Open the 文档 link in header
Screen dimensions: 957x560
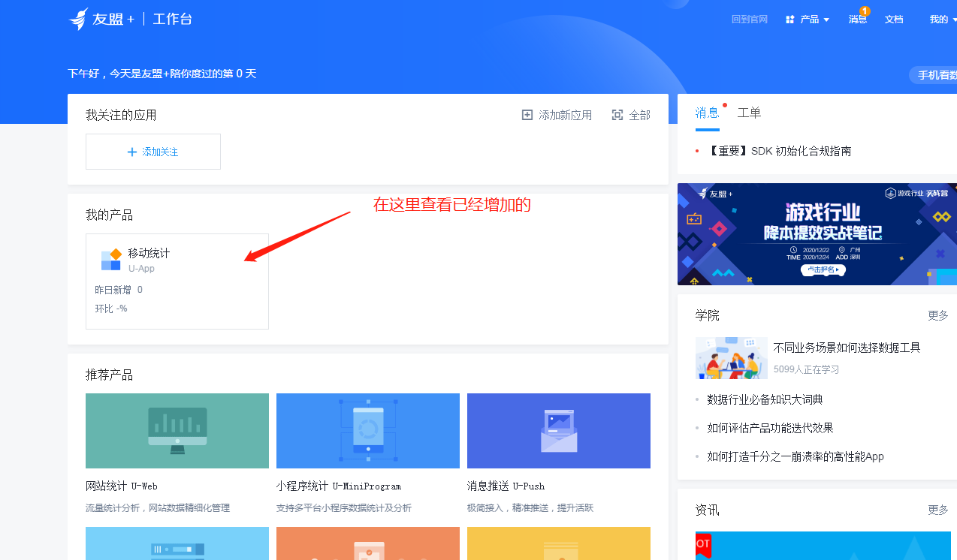894,20
